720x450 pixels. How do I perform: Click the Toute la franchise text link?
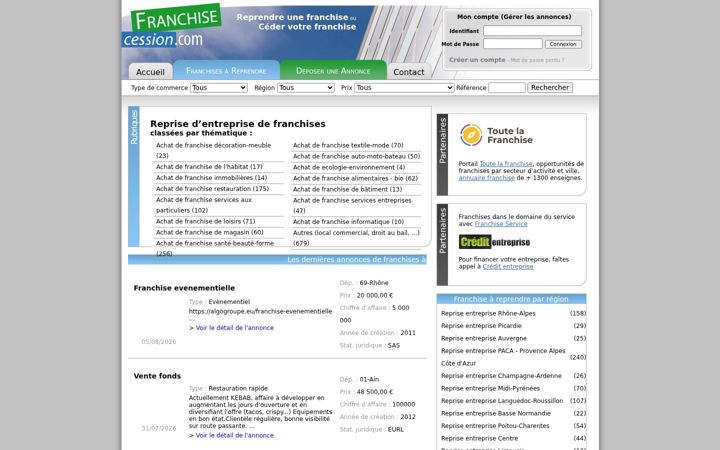[x=506, y=163]
